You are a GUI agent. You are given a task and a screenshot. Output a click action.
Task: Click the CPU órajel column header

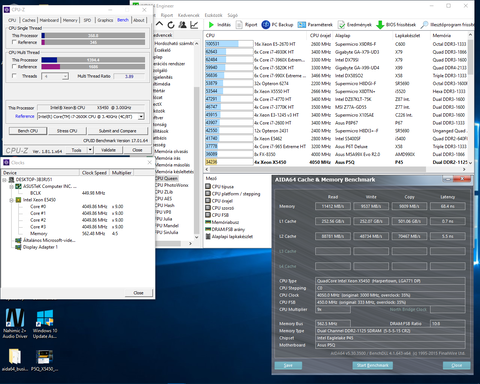[320, 35]
